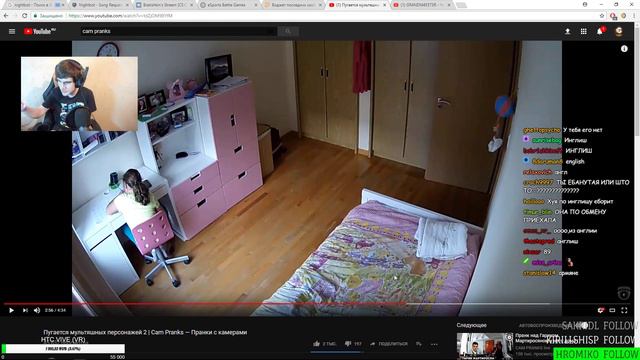Click the red extension icon in toolbar

coord(613,16)
